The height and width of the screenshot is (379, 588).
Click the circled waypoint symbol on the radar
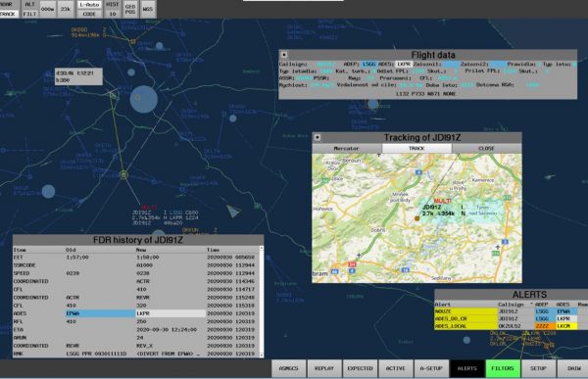pos(124,174)
